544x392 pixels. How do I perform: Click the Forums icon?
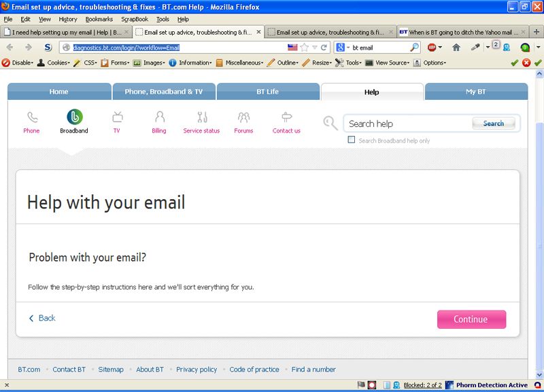click(x=243, y=117)
